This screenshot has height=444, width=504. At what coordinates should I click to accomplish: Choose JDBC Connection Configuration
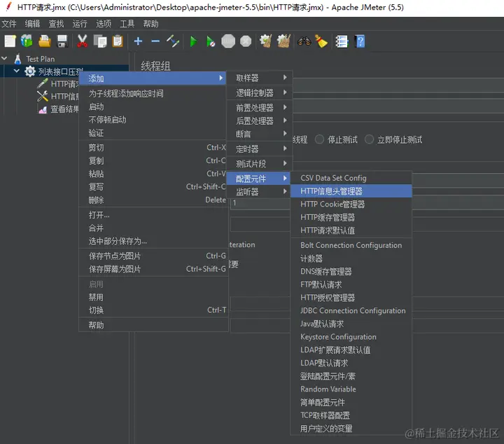[x=351, y=310]
